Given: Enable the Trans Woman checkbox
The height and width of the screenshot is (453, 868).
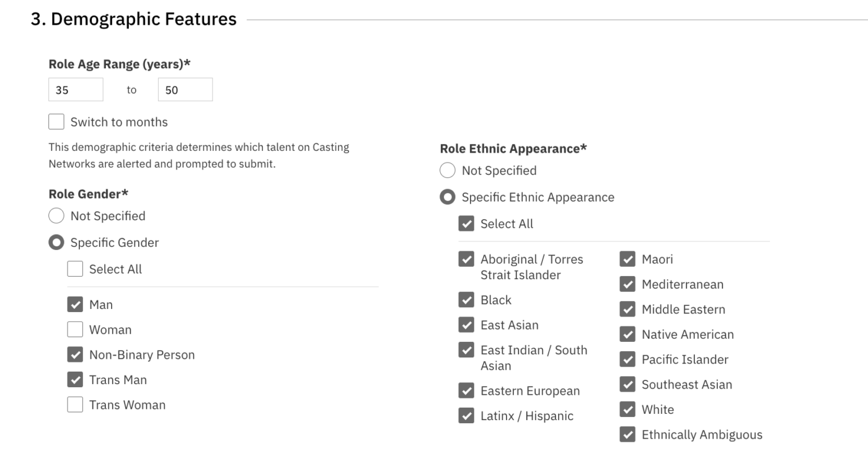Looking at the screenshot, I should (74, 405).
